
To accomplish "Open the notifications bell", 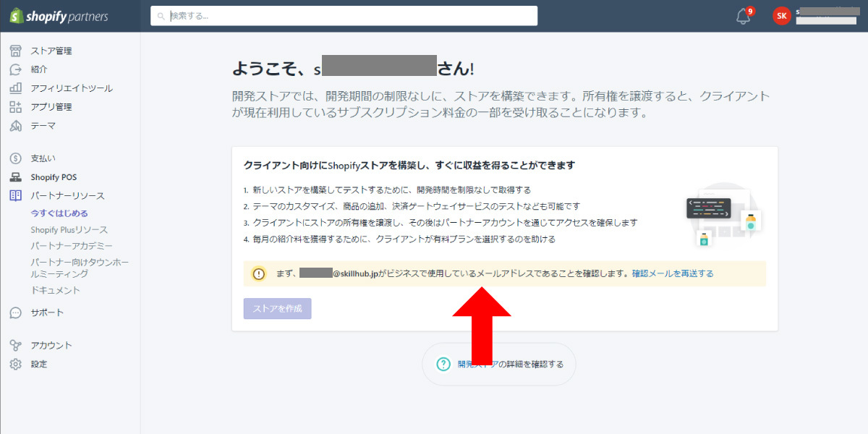I will [744, 16].
